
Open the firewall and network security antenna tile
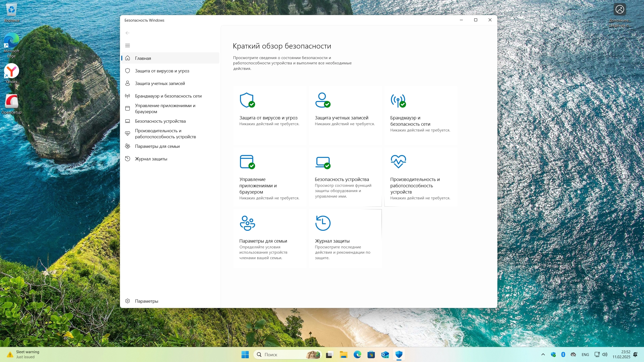tap(398, 101)
